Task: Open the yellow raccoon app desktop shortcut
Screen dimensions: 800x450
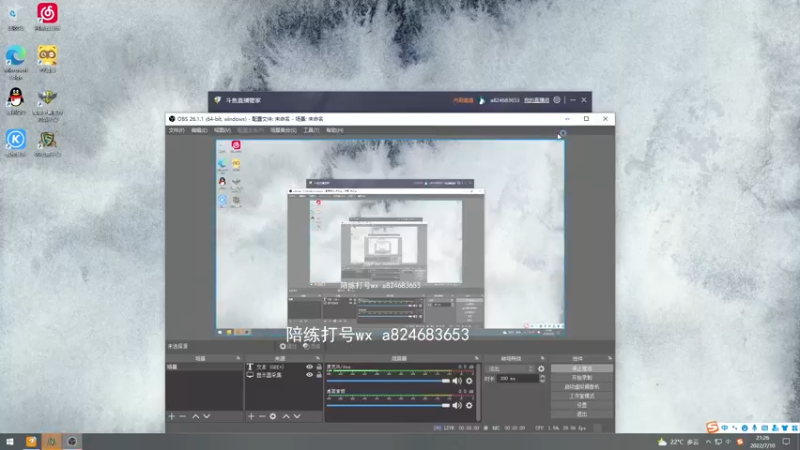Action: pos(47,59)
